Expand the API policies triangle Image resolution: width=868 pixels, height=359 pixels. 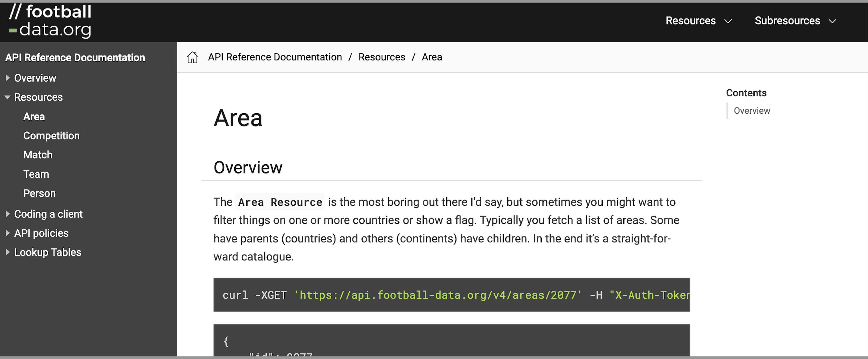coord(7,233)
